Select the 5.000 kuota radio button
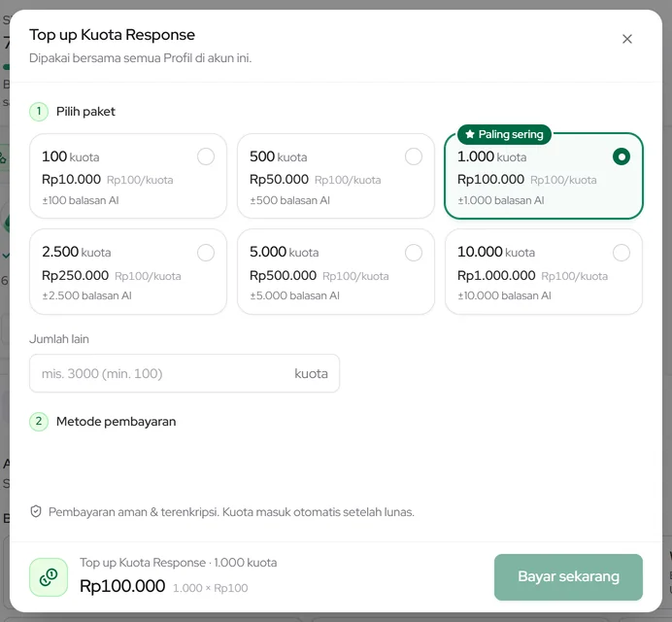This screenshot has width=672, height=622. (414, 253)
